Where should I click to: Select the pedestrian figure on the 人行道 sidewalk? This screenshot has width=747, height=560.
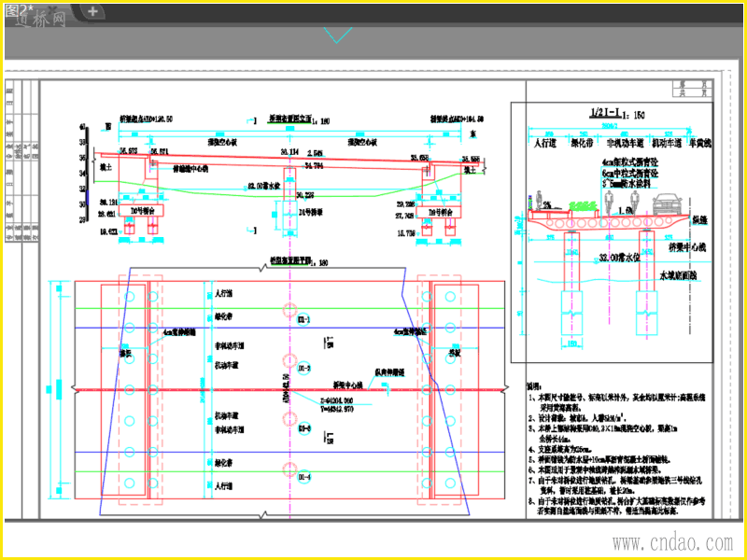point(539,200)
